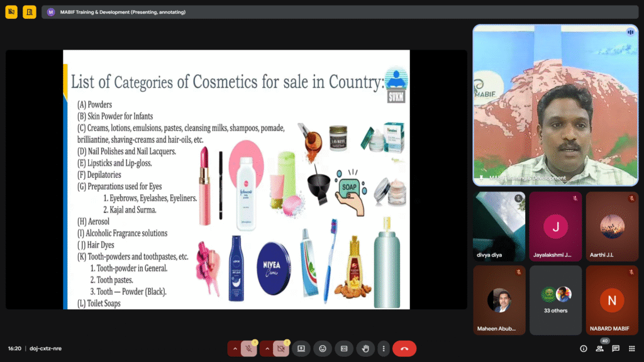Select the Jayalakshmi participant tile
This screenshot has height=362, width=644.
coord(555,227)
